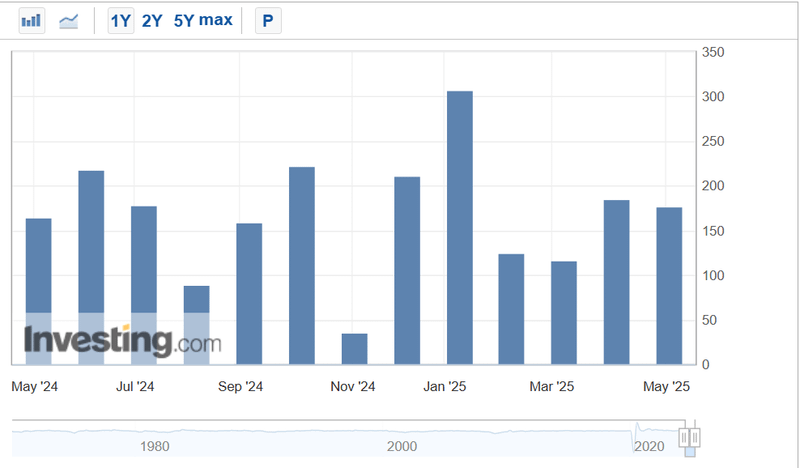
Task: Switch to bar chart view icon
Action: tap(32, 21)
